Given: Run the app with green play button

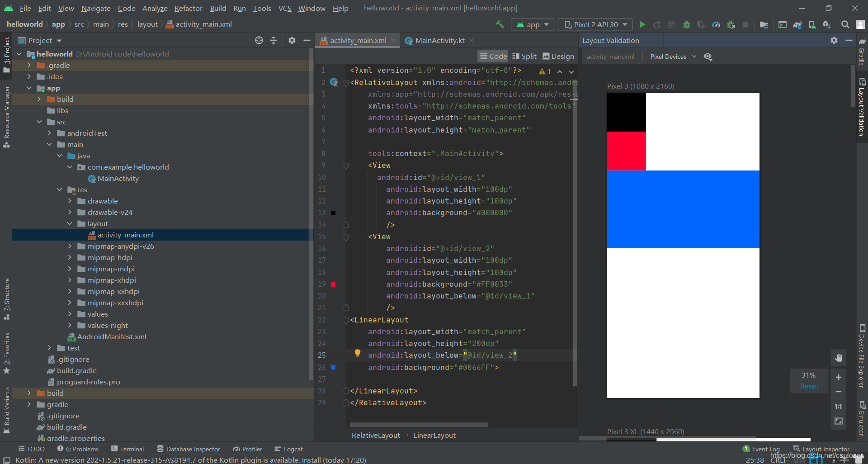Looking at the screenshot, I should [x=642, y=24].
